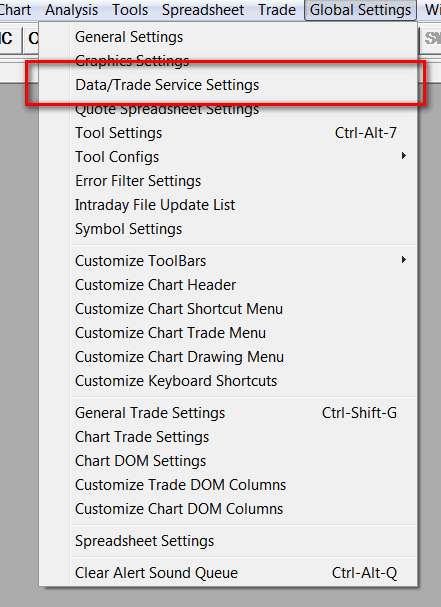Open General Trade Settings

(228, 413)
